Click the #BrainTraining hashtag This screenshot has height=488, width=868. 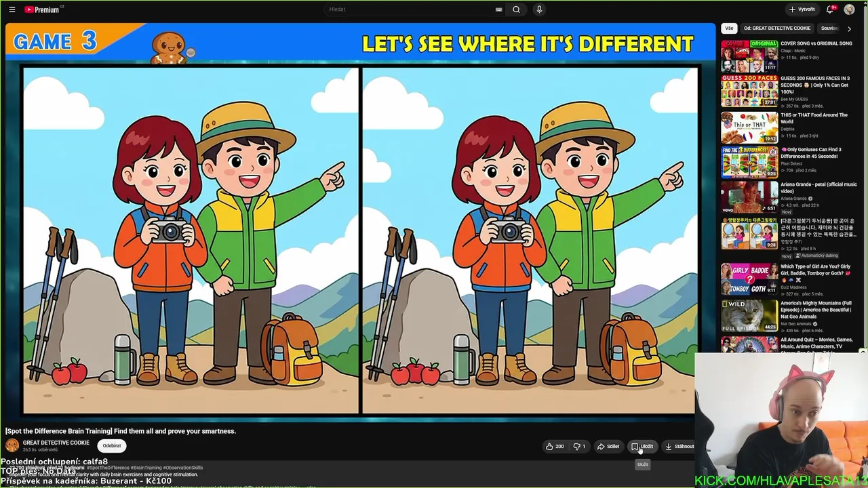tap(145, 468)
